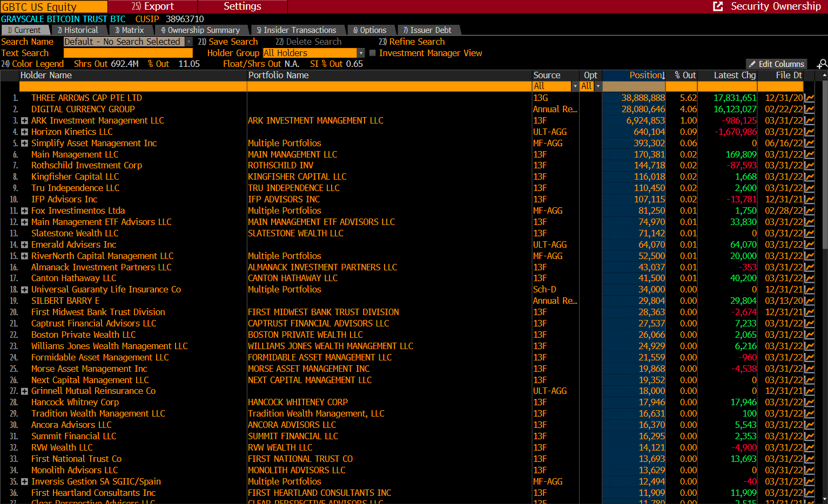Image resolution: width=828 pixels, height=504 pixels.
Task: Open chart icon for Slatestone Wealth row
Action: click(809, 234)
